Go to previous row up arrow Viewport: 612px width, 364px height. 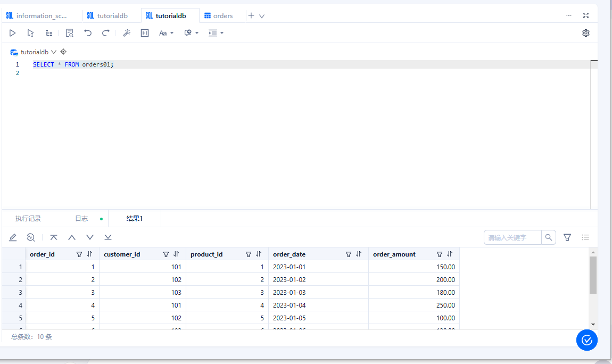pos(72,237)
